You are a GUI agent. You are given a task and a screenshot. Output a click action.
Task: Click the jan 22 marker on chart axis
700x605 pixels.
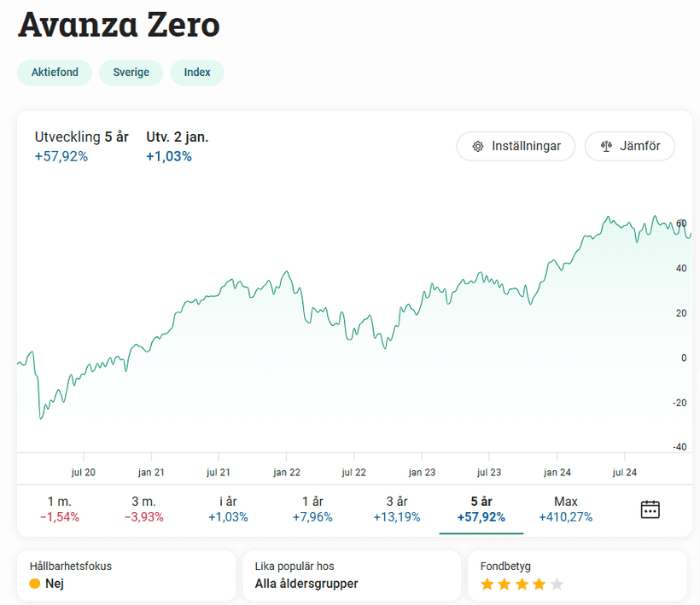coord(287,472)
